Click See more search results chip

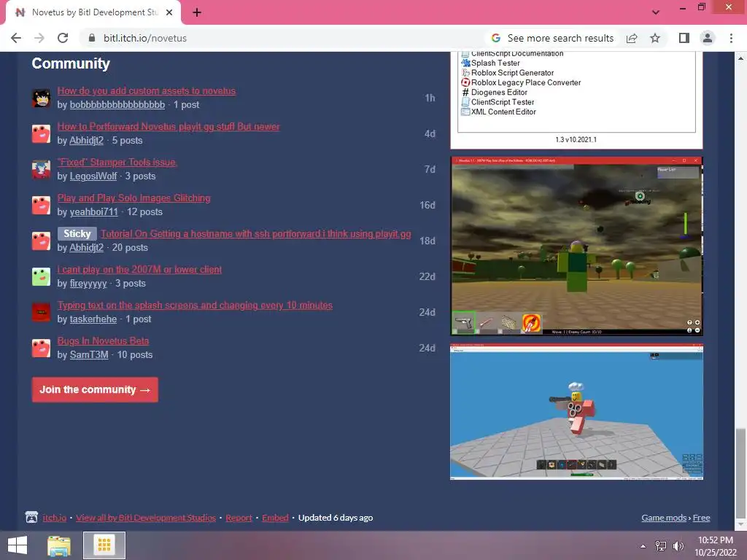tap(553, 38)
